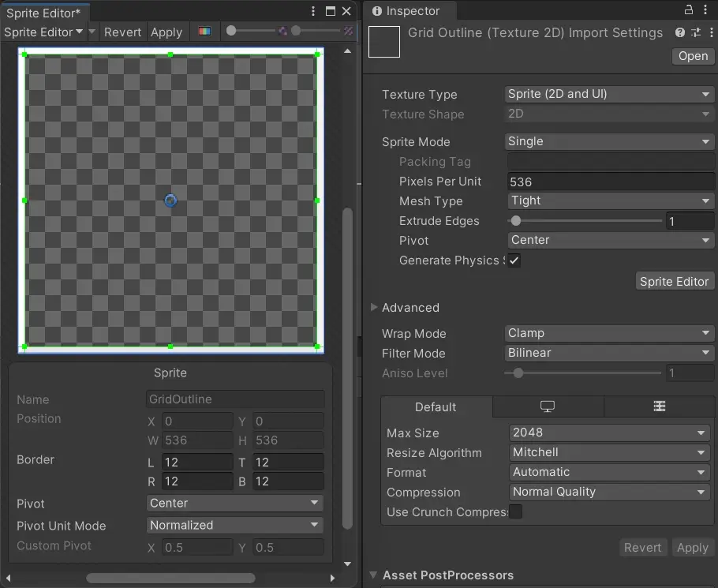
Task: Click the scroll left arrow in Sprite Editor
Action: [8, 578]
